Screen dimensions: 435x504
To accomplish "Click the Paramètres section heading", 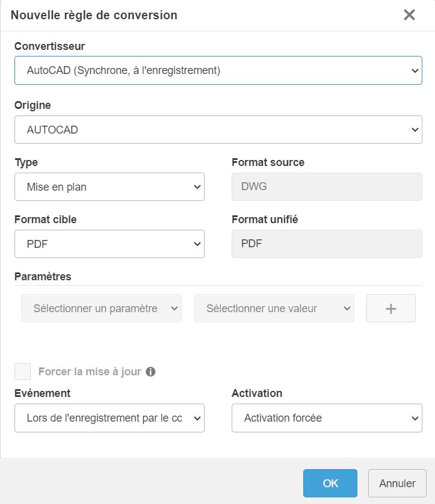I will tap(43, 277).
